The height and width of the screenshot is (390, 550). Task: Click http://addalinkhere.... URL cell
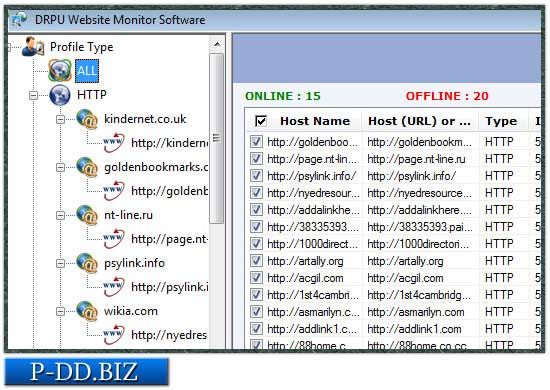[x=420, y=209]
